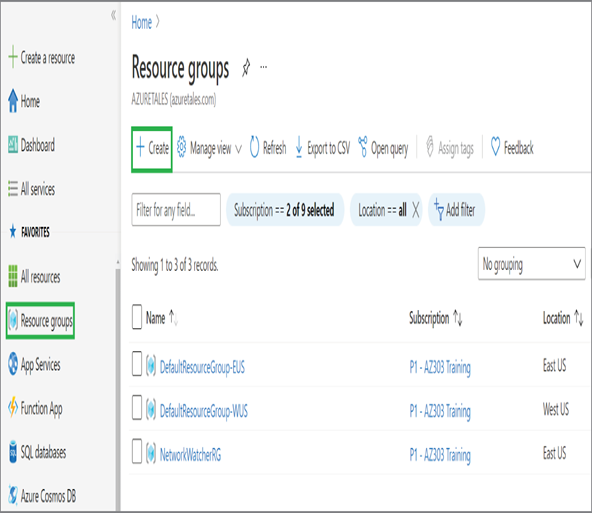Expand the No grouping dropdown

click(532, 263)
